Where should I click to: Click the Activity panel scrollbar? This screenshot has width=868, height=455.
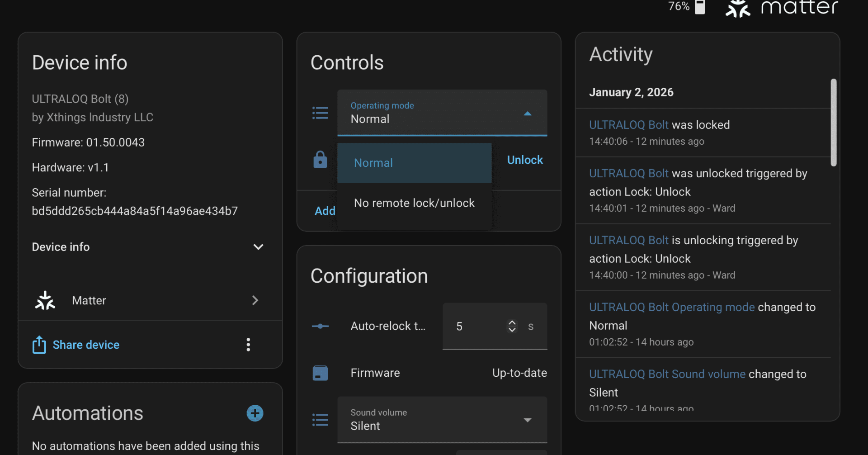click(833, 123)
